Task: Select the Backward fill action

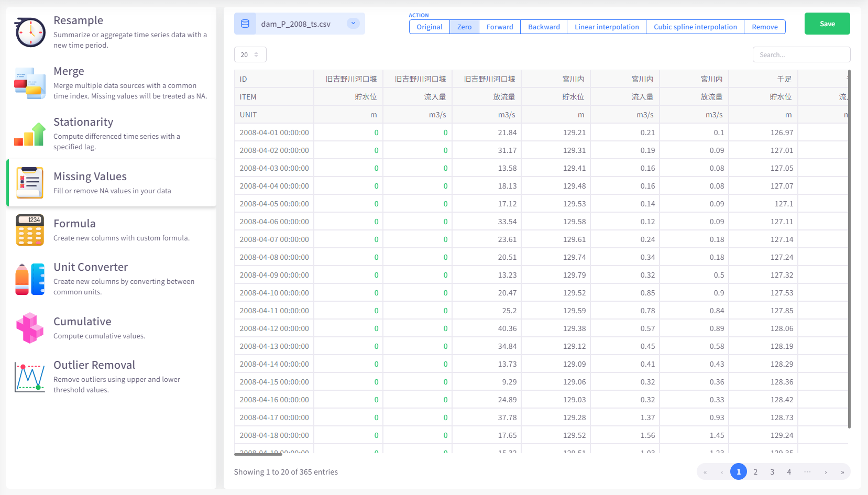Action: (x=544, y=27)
